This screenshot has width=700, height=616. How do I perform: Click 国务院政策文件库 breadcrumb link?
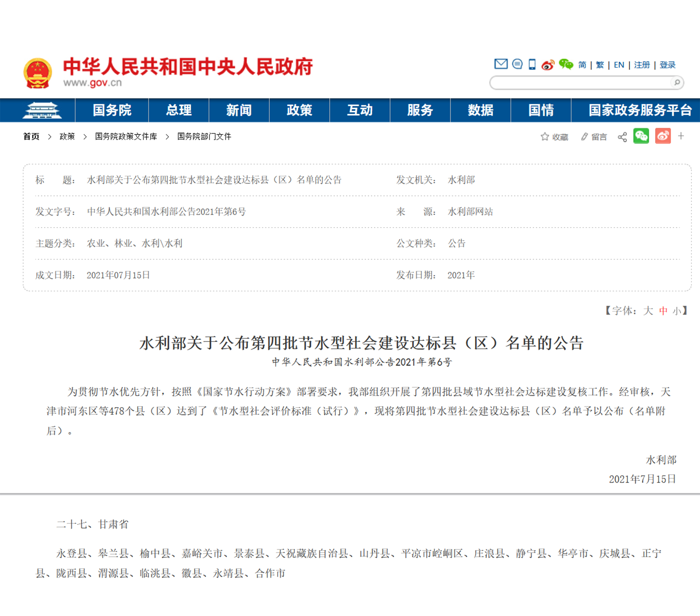coord(126,137)
